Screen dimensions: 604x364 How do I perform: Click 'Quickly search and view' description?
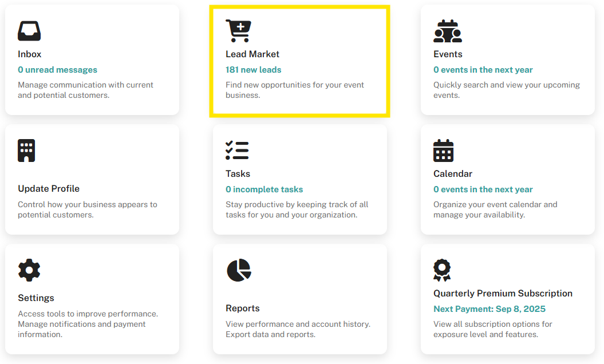pos(507,90)
